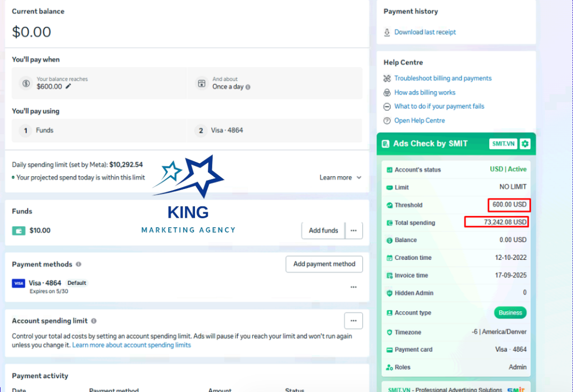This screenshot has width=573, height=392.
Task: Click the payment fails minus-circle icon
Action: 387,106
